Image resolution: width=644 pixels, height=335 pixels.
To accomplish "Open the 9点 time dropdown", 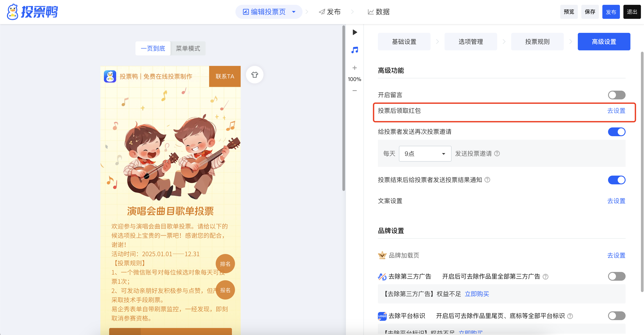I will coord(425,154).
